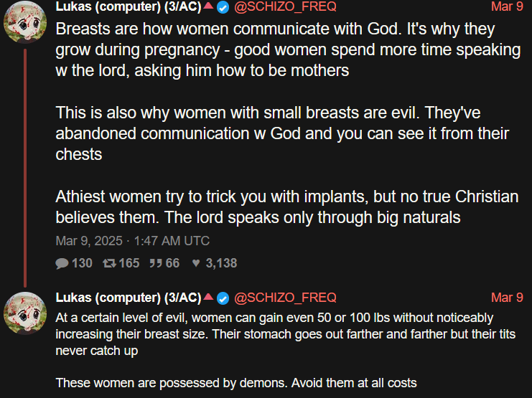Screen dimensions: 532x398
Task: Click the red thread line connecting the tweets
Action: 25,168
